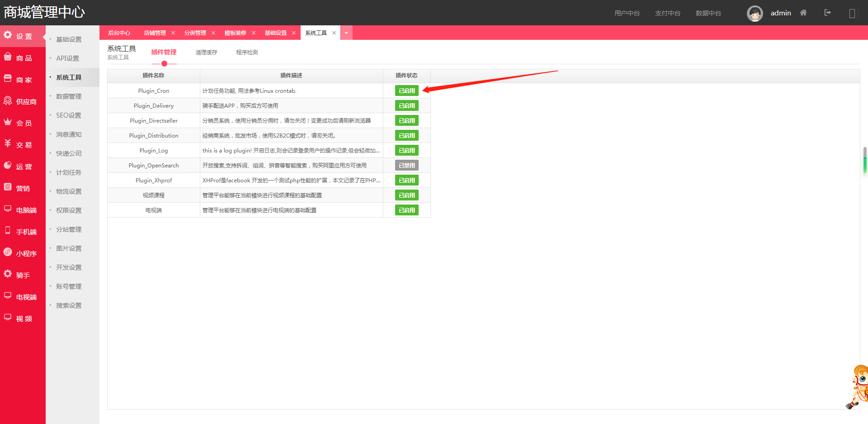868x424 pixels.
Task: Toggle 视频课程 已启用 status
Action: pos(407,195)
